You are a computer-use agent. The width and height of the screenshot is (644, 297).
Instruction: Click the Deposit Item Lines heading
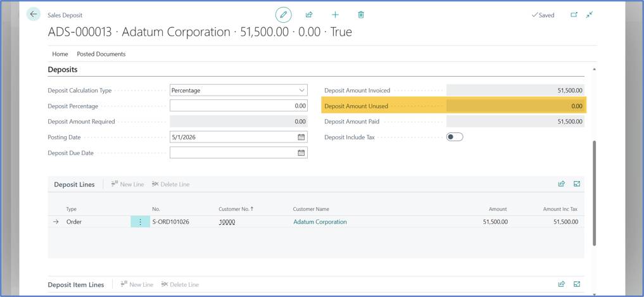point(76,284)
